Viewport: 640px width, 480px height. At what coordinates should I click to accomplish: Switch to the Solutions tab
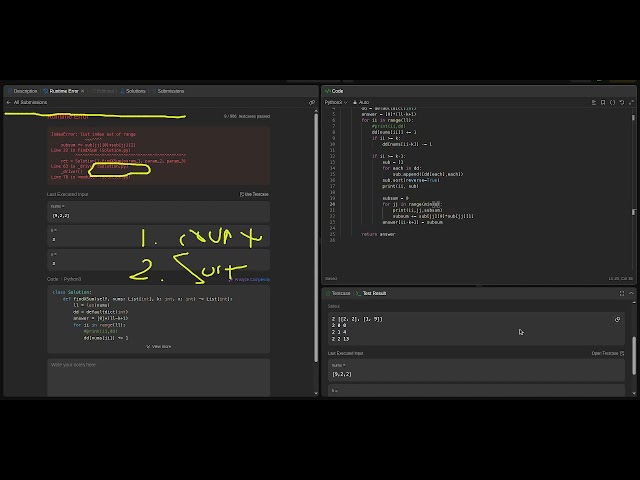[x=133, y=91]
